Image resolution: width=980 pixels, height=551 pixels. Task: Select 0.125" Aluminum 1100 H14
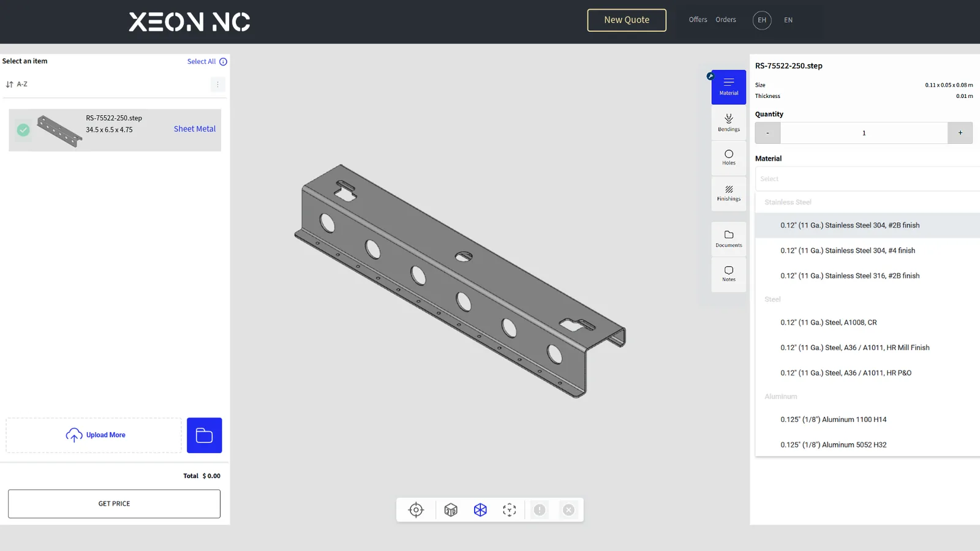click(x=867, y=419)
